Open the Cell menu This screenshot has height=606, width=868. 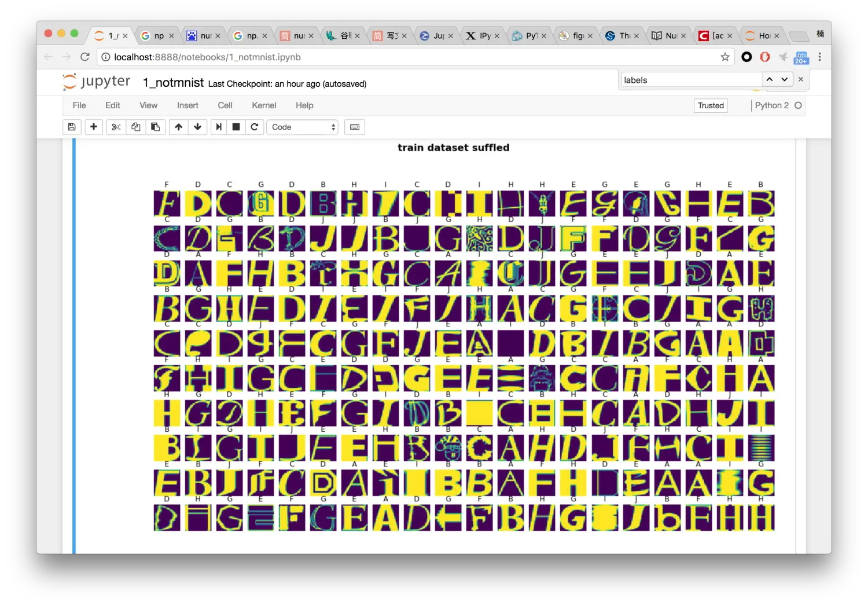pyautogui.click(x=225, y=105)
